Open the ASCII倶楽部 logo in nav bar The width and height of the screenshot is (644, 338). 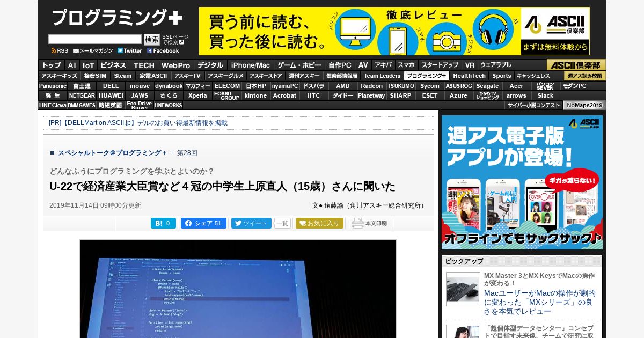(x=576, y=65)
